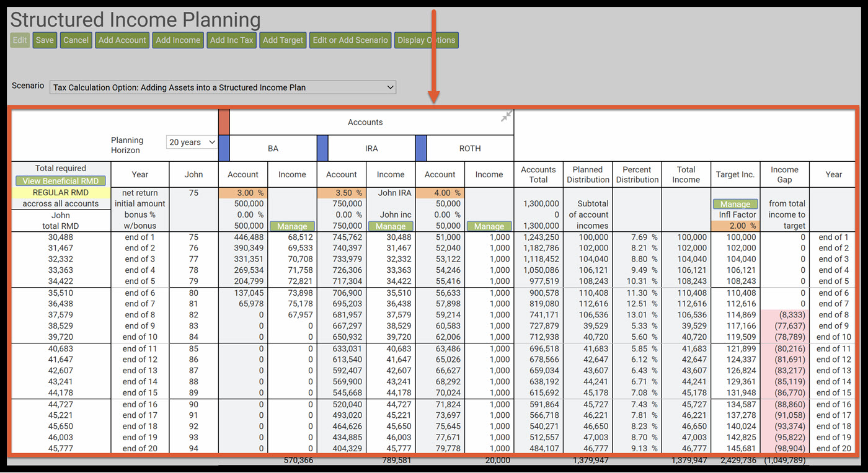868x473 pixels.
Task: Click the Target Inc. column header
Action: pyautogui.click(x=735, y=174)
